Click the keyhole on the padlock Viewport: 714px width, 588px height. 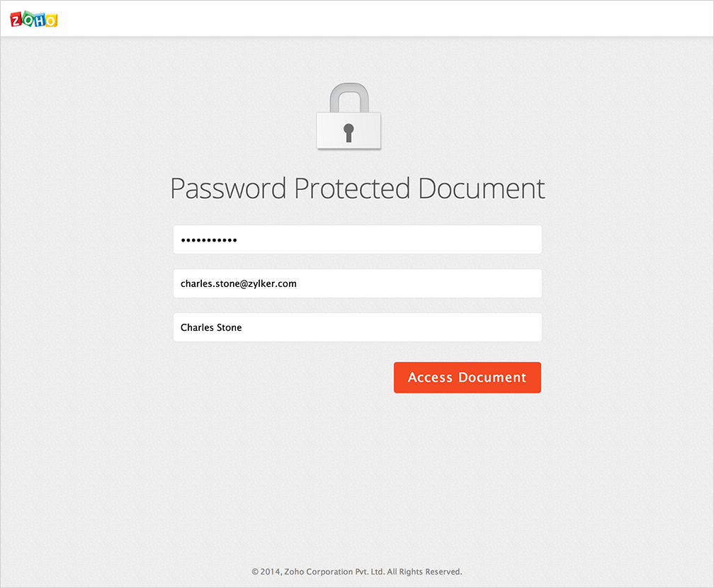point(348,132)
